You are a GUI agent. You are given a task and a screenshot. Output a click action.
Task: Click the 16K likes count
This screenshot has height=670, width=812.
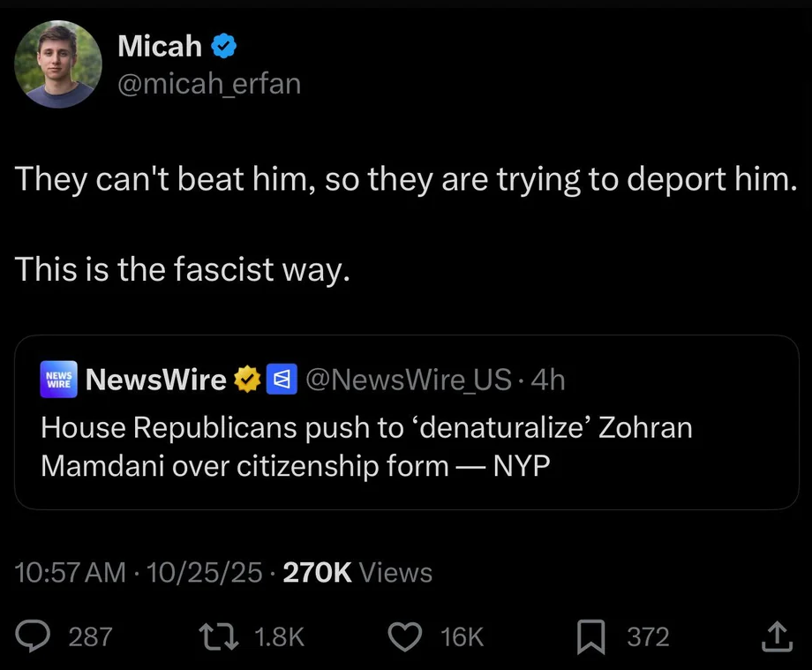coord(462,636)
